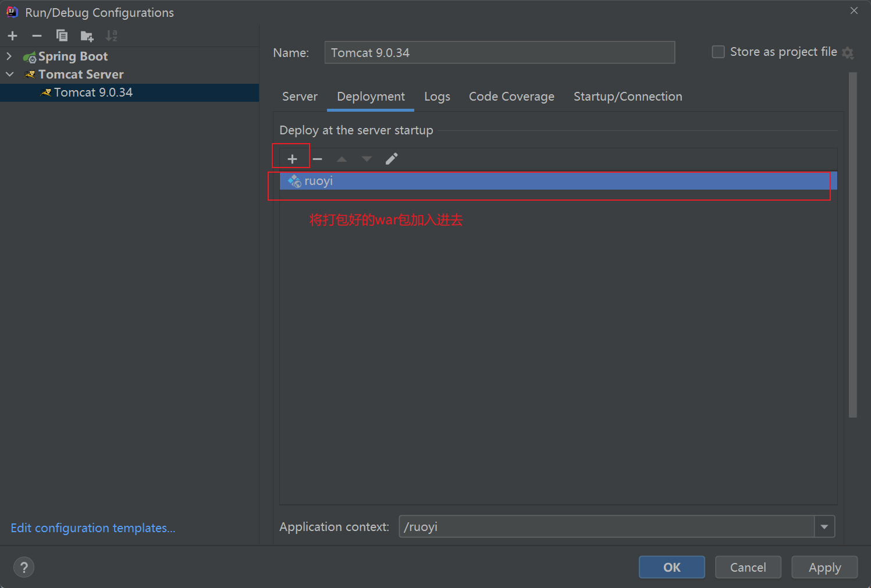Go to the Code Coverage tab

pyautogui.click(x=511, y=97)
